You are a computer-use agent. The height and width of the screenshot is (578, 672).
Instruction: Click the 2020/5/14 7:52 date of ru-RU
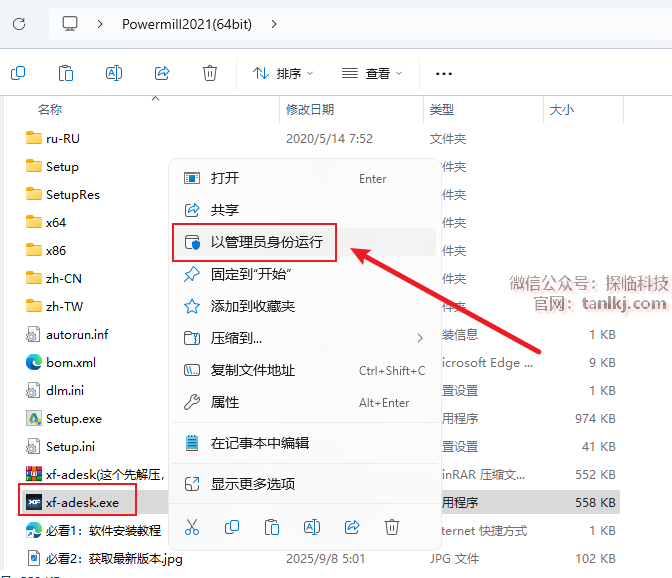point(330,139)
